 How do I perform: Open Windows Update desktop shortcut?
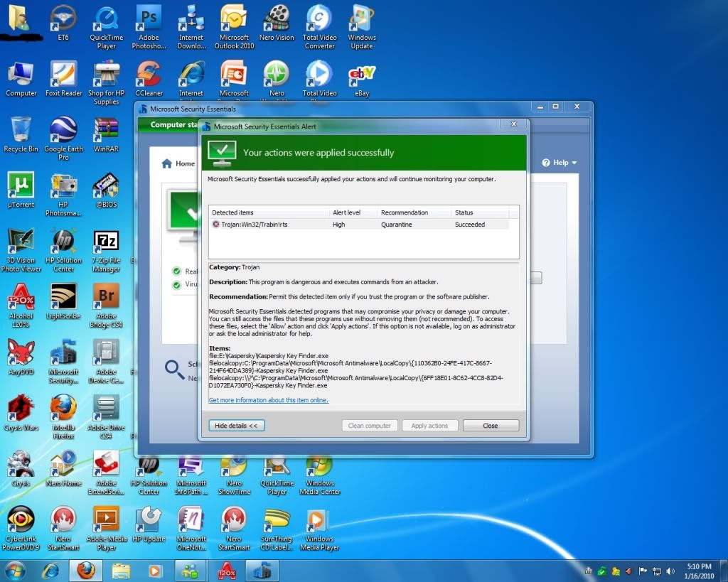362,26
